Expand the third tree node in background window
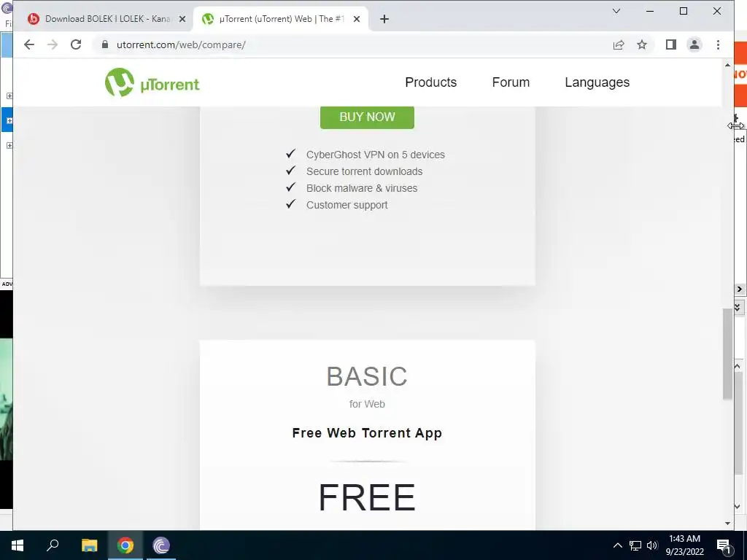The image size is (747, 560). tap(9, 145)
